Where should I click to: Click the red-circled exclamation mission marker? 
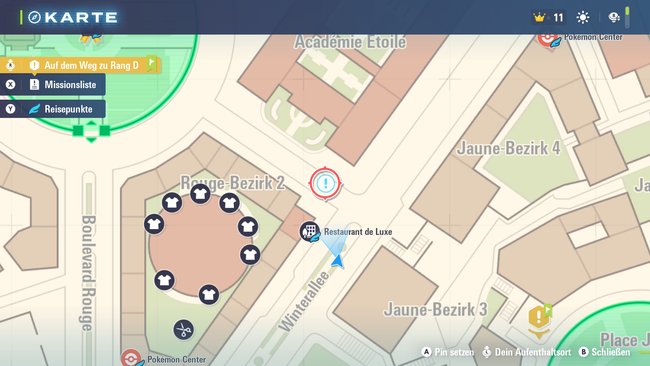[325, 183]
